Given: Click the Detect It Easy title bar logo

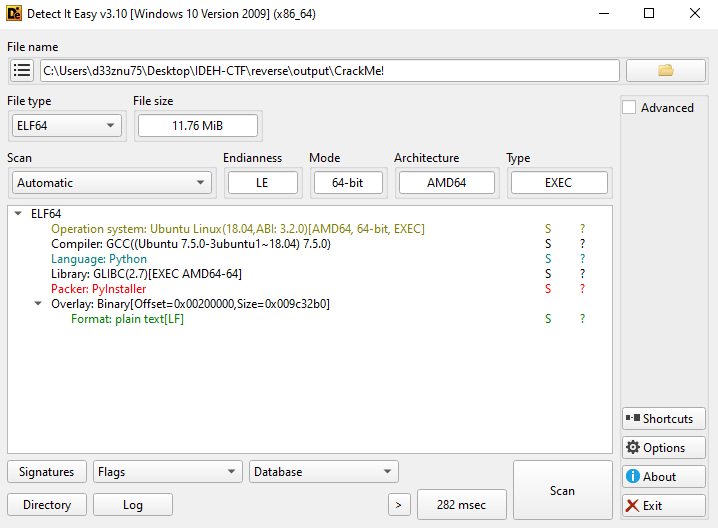Looking at the screenshot, I should (x=14, y=14).
